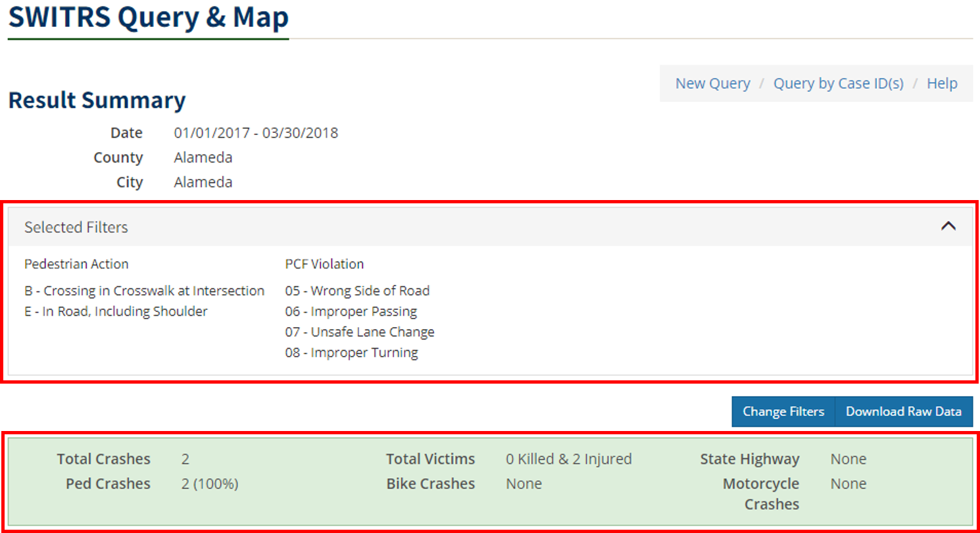The image size is (980, 533).
Task: Select the date range 01/01/2017 - 03/30/2018
Action: (256, 133)
